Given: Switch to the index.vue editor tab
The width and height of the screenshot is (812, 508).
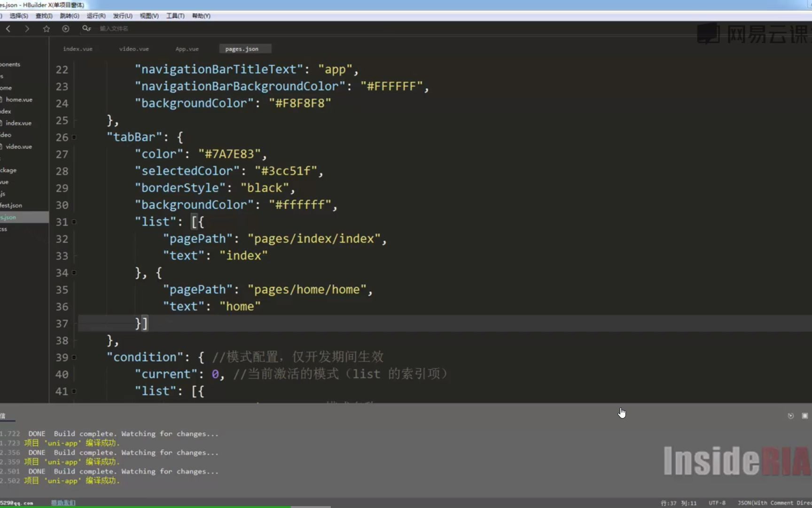Looking at the screenshot, I should pos(78,49).
